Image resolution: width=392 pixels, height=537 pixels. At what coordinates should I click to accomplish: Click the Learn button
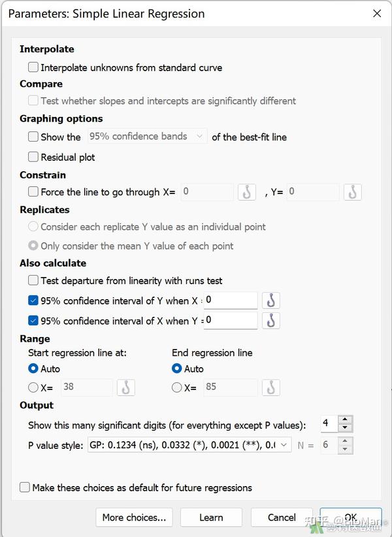tap(211, 517)
